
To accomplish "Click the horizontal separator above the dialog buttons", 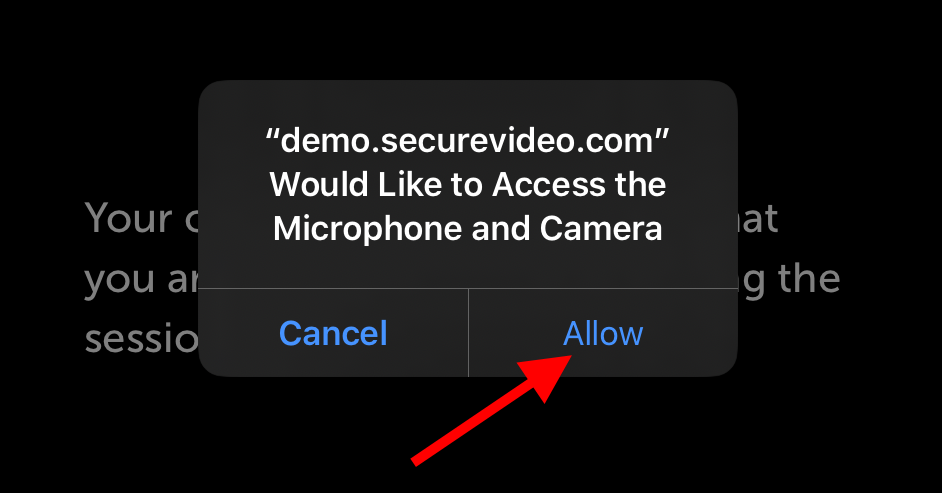I will [x=468, y=289].
